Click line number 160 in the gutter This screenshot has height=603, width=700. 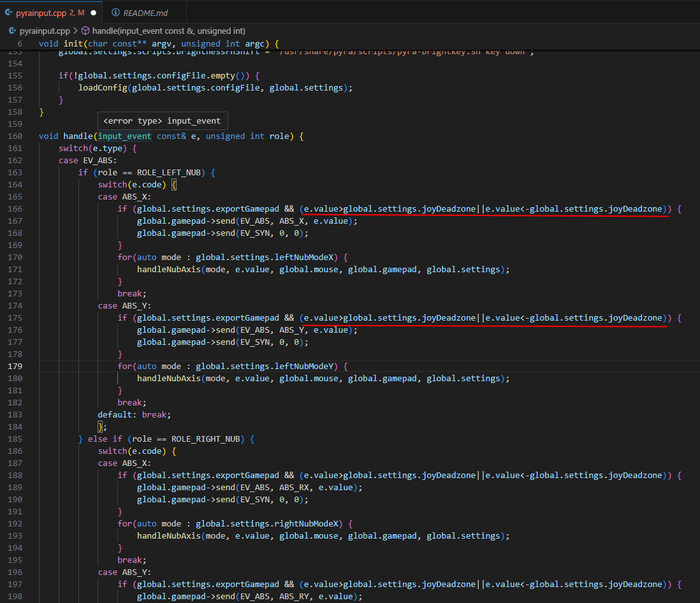15,136
